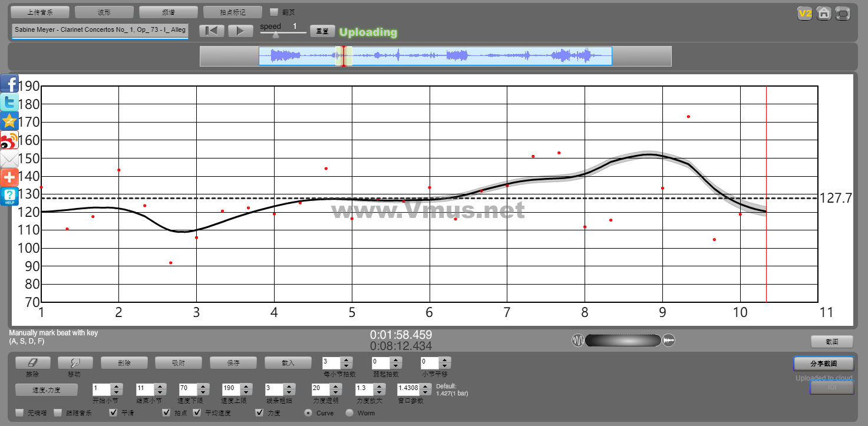Open the blue HELP question mark icon
The height and width of the screenshot is (426, 868).
pyautogui.click(x=9, y=196)
